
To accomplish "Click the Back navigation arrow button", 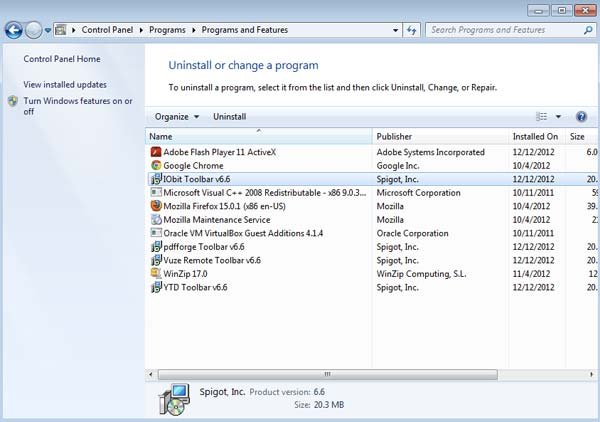I will tap(14, 30).
